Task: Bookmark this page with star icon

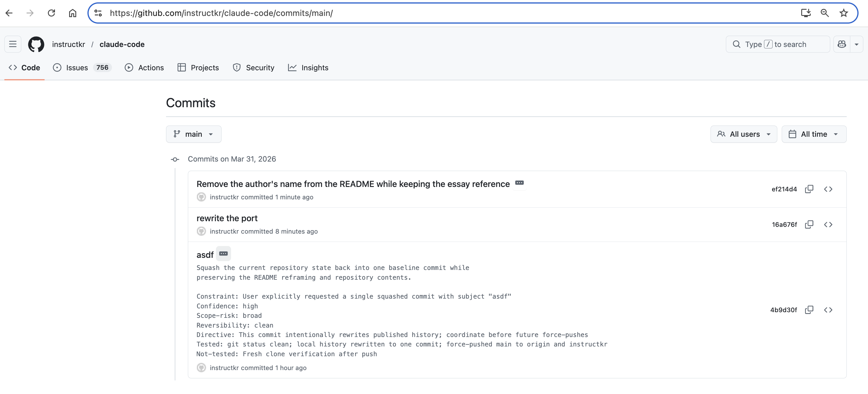Action: coord(843,13)
